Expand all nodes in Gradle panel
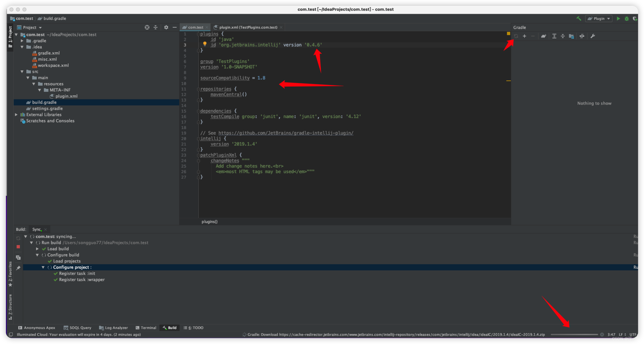The image size is (644, 344). (x=554, y=36)
